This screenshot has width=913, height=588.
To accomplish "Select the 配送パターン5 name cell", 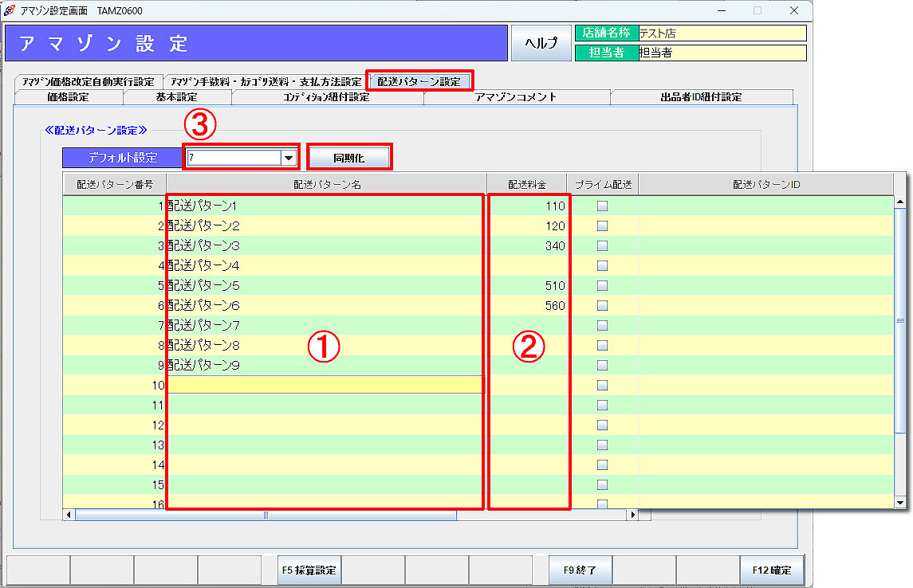I will (326, 285).
